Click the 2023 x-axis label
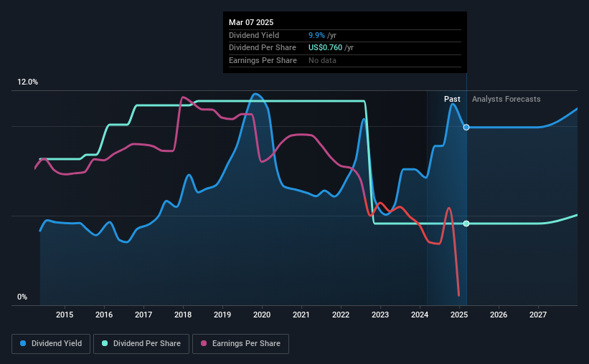Screen dimensions: 589x364 (380, 315)
